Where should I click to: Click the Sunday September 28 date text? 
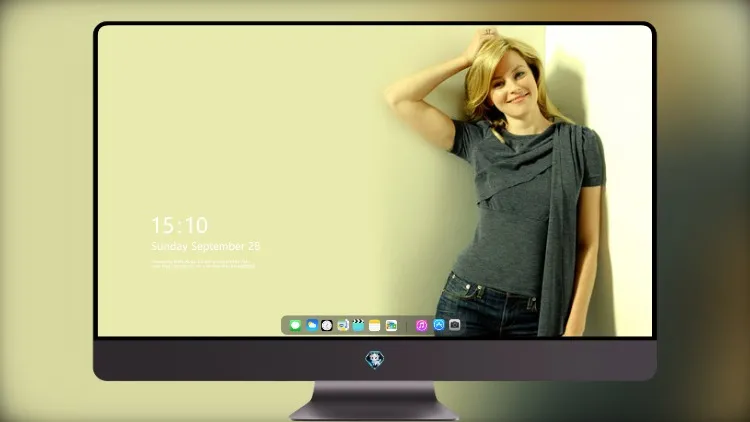point(206,246)
